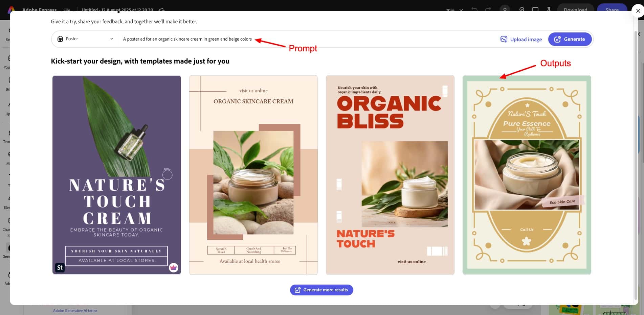Open the 20% zoom level dropdown
644x315 pixels.
click(454, 10)
